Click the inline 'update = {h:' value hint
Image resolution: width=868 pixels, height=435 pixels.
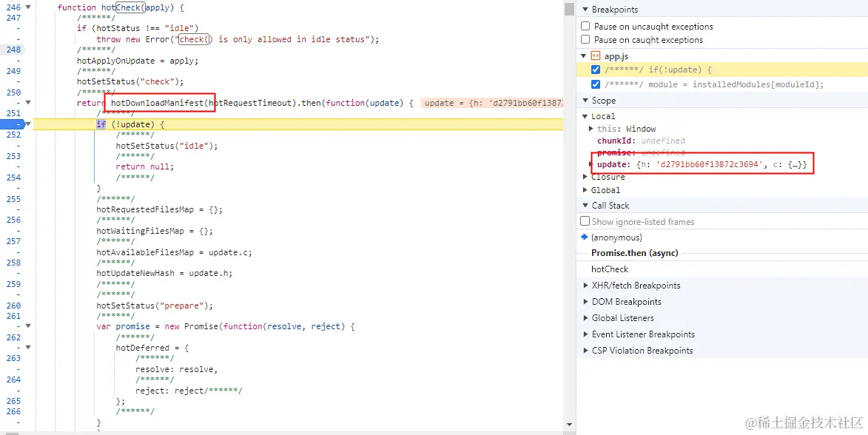coord(491,103)
